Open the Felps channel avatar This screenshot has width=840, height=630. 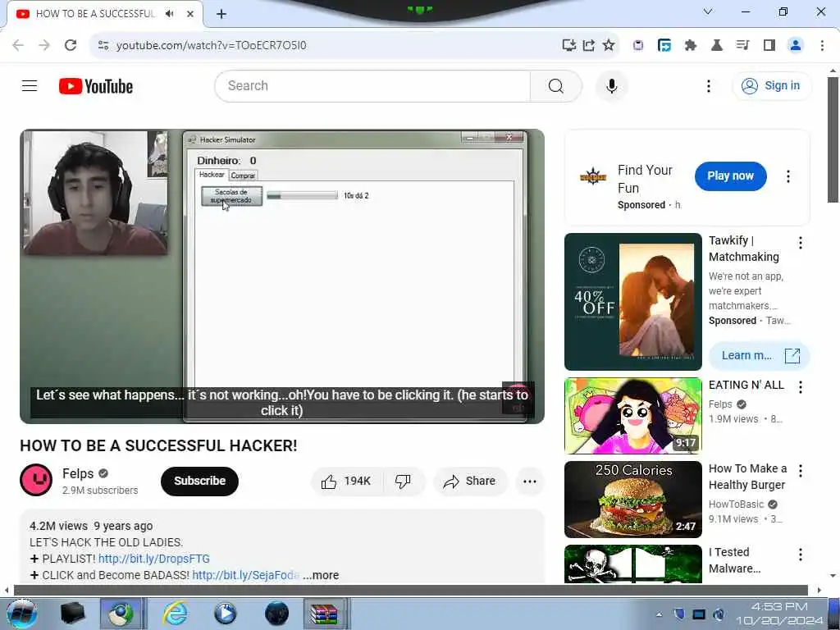(x=36, y=480)
